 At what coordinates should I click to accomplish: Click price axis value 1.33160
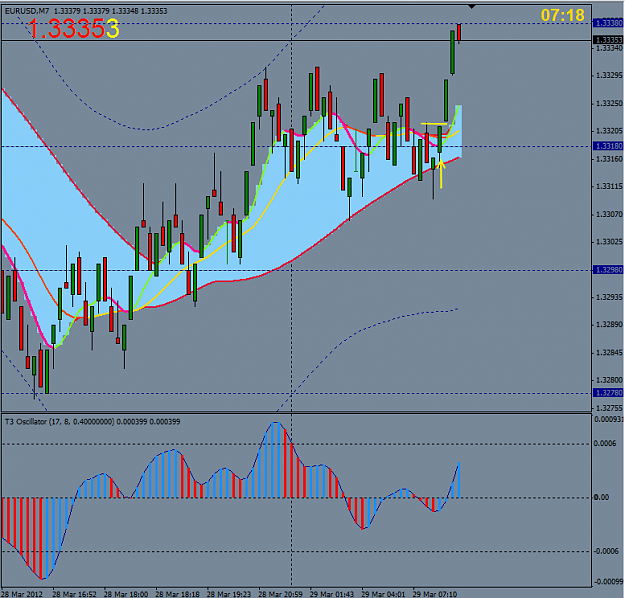point(609,159)
